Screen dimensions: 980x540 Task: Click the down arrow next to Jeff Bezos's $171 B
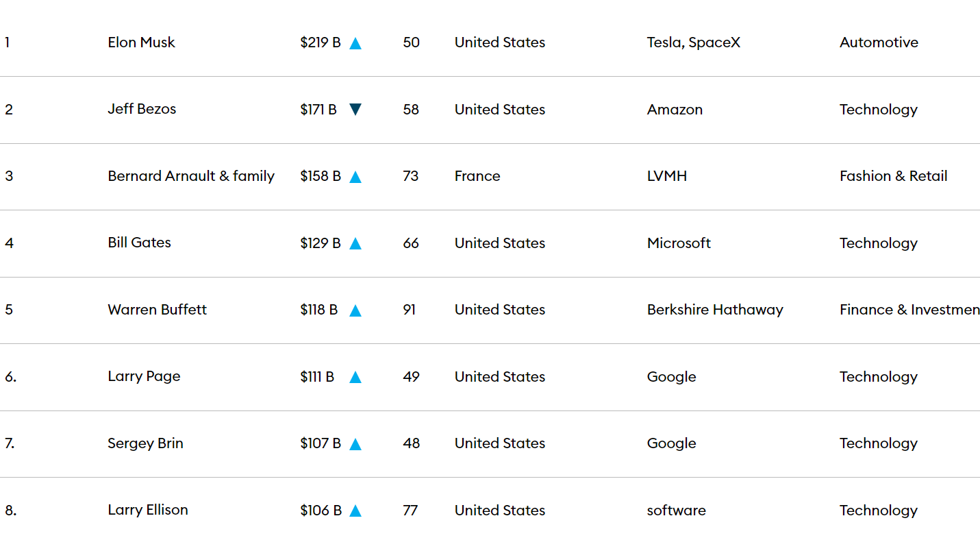coord(355,110)
